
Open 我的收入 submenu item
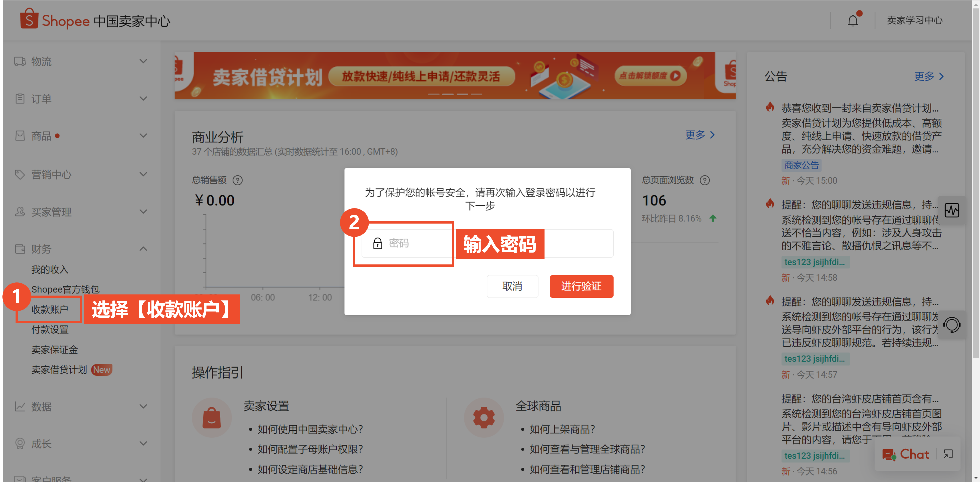(x=50, y=270)
